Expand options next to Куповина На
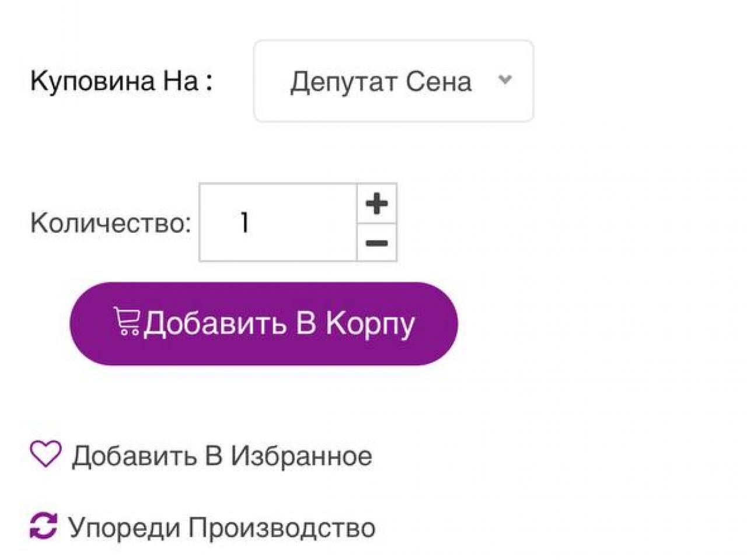This screenshot has width=747, height=560. coord(394,81)
